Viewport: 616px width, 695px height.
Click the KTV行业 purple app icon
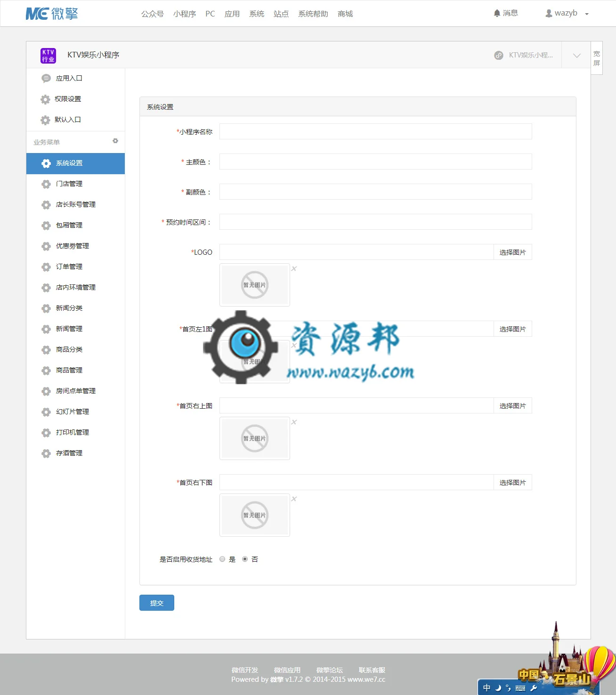pyautogui.click(x=48, y=55)
